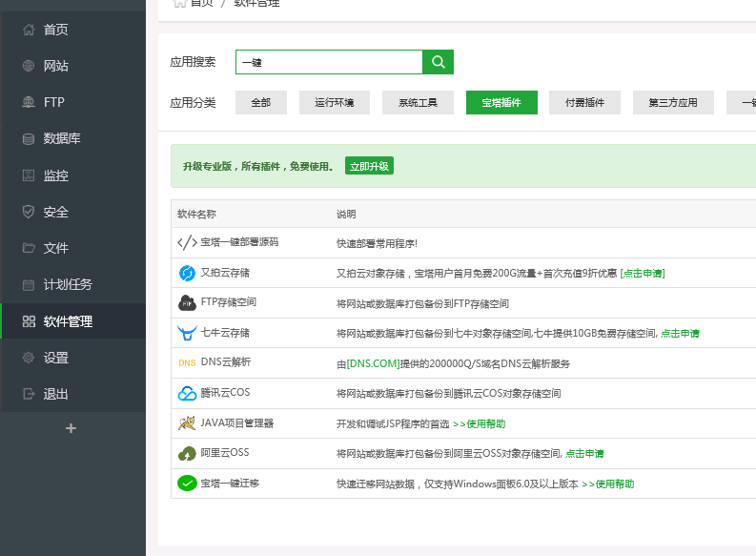756x556 pixels.
Task: Click the 阿里云OSS name
Action: click(225, 453)
